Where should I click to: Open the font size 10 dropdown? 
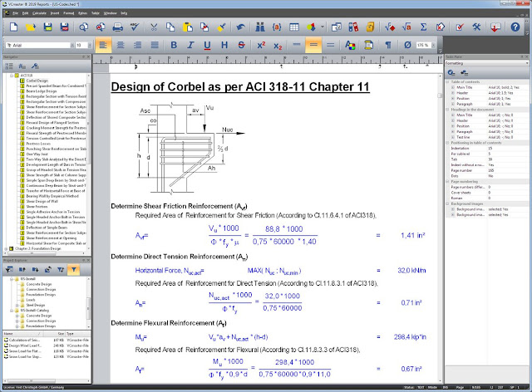click(90, 45)
